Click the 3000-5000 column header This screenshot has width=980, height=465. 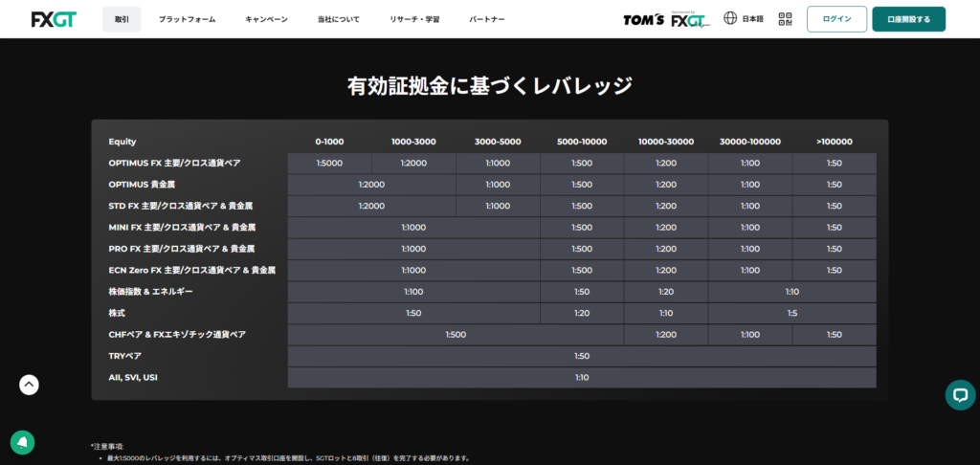[x=498, y=142]
